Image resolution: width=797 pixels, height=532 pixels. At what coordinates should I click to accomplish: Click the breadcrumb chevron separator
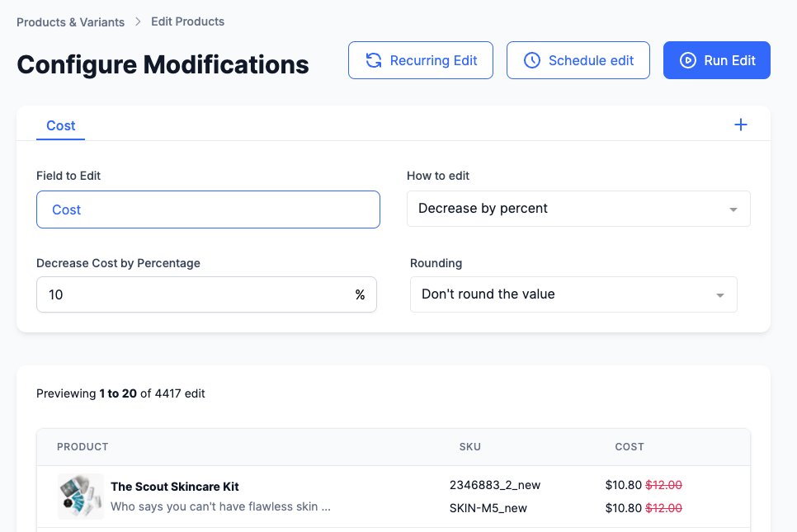(138, 22)
